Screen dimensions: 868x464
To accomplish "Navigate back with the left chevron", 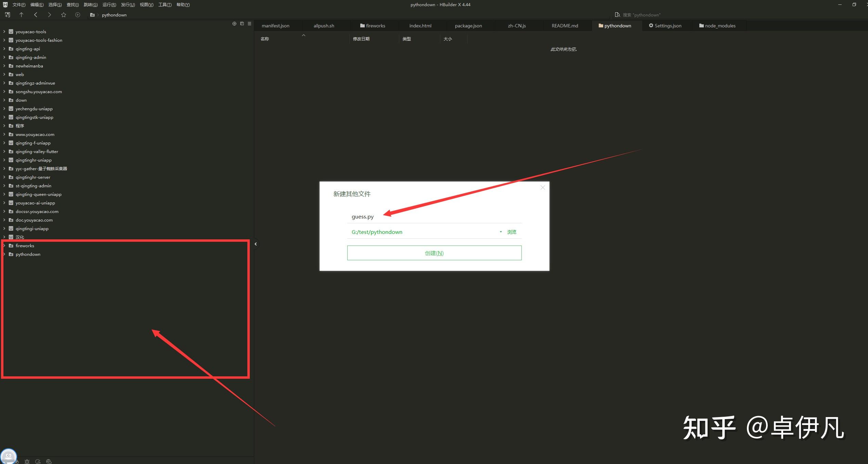I will (x=36, y=15).
